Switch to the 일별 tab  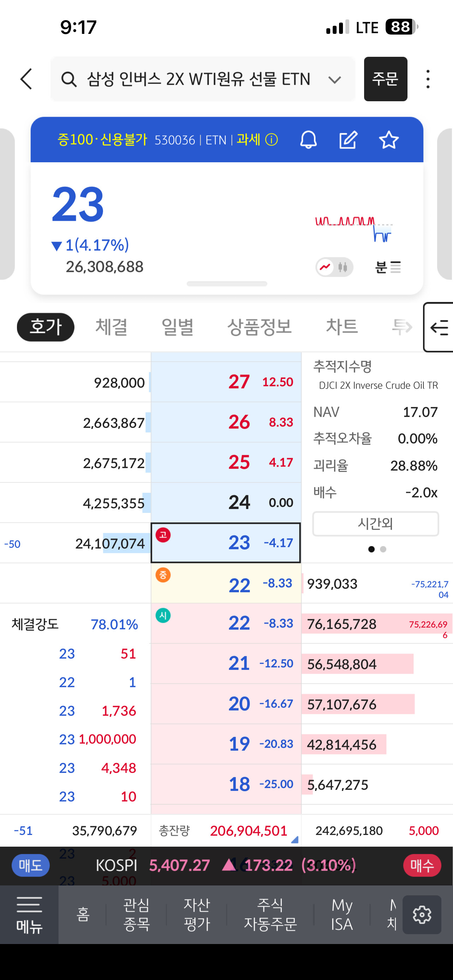click(x=177, y=327)
